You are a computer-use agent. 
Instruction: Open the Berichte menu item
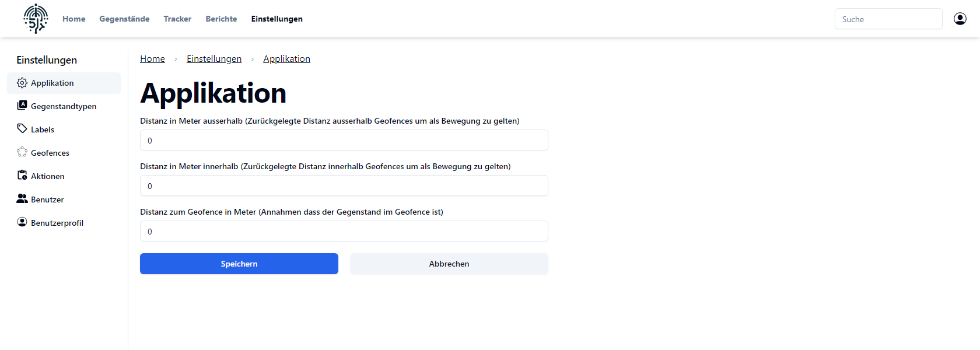221,19
